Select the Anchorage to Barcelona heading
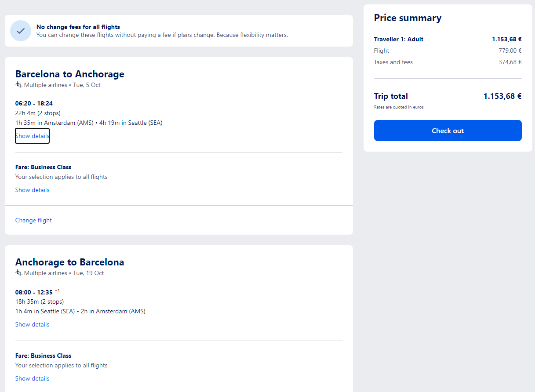Viewport: 535px width, 392px height. [x=70, y=262]
